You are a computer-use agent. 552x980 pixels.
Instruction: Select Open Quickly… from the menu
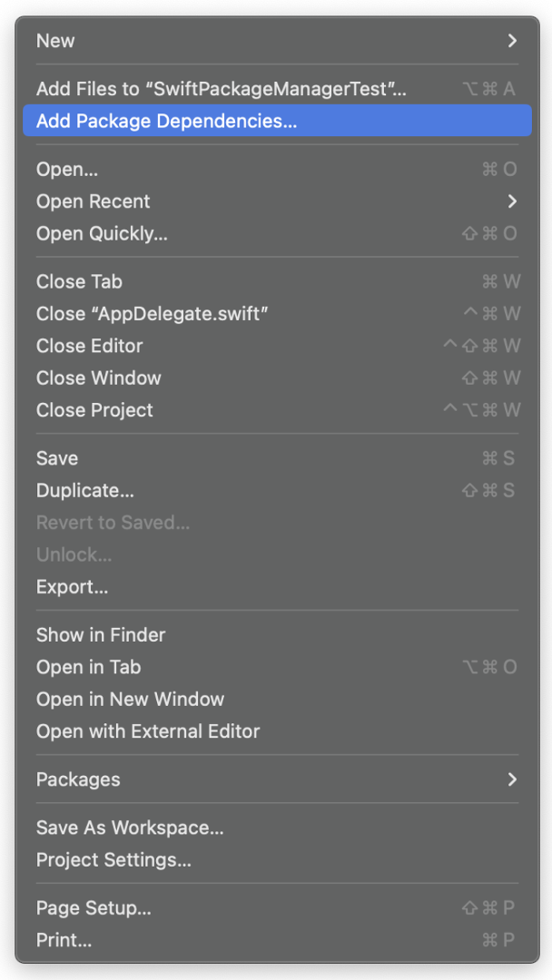click(x=277, y=234)
